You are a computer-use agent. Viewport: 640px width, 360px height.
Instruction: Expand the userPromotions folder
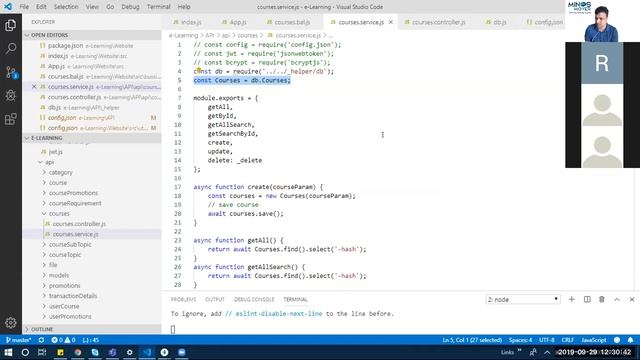(x=70, y=316)
